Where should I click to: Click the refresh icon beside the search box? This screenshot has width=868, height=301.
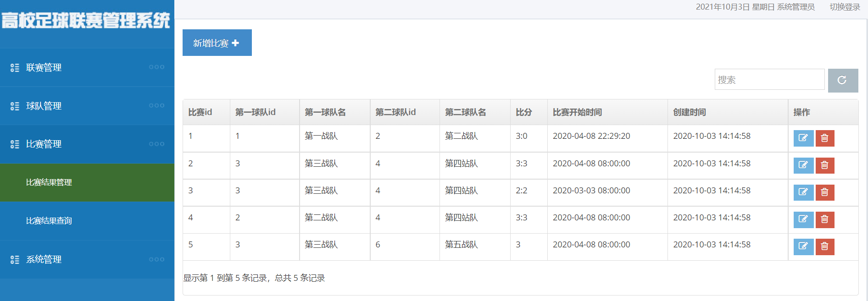point(843,80)
